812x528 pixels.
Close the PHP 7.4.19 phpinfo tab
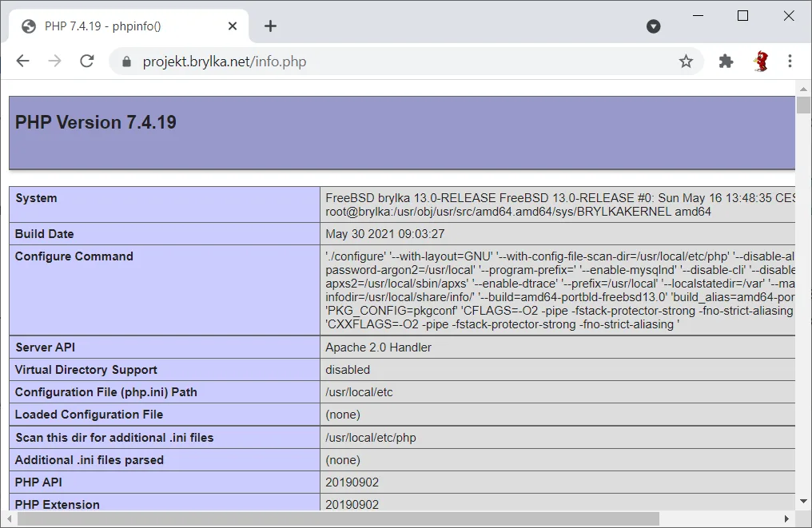(233, 26)
